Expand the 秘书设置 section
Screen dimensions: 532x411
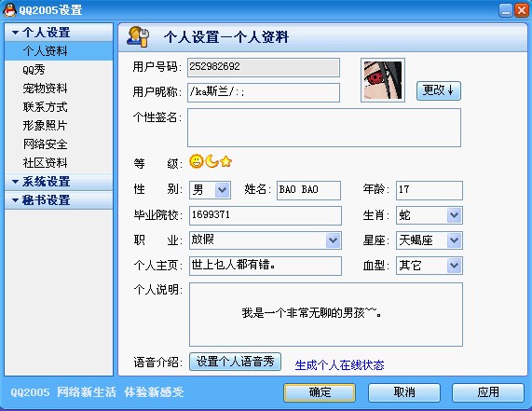point(15,200)
